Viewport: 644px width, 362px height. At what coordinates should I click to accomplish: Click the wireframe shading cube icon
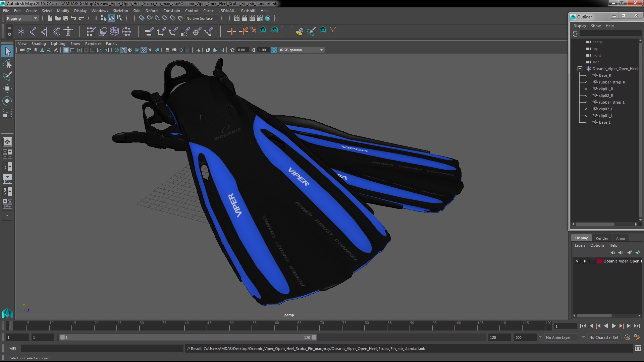click(116, 50)
